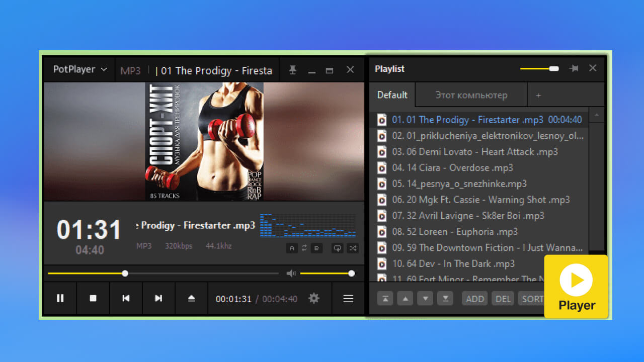This screenshot has height=362, width=644.
Task: Click file icon of 02. 01_prikluchenia track
Action: click(382, 136)
